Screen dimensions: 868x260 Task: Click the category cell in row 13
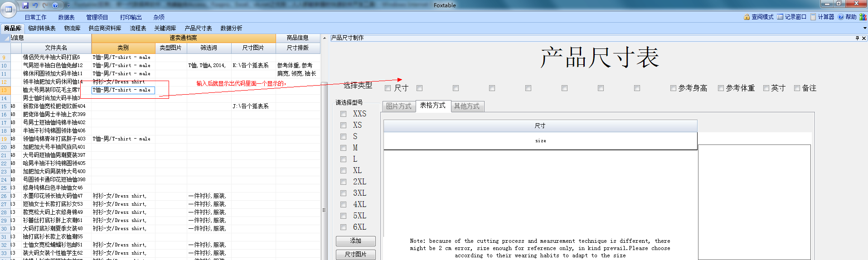click(123, 90)
